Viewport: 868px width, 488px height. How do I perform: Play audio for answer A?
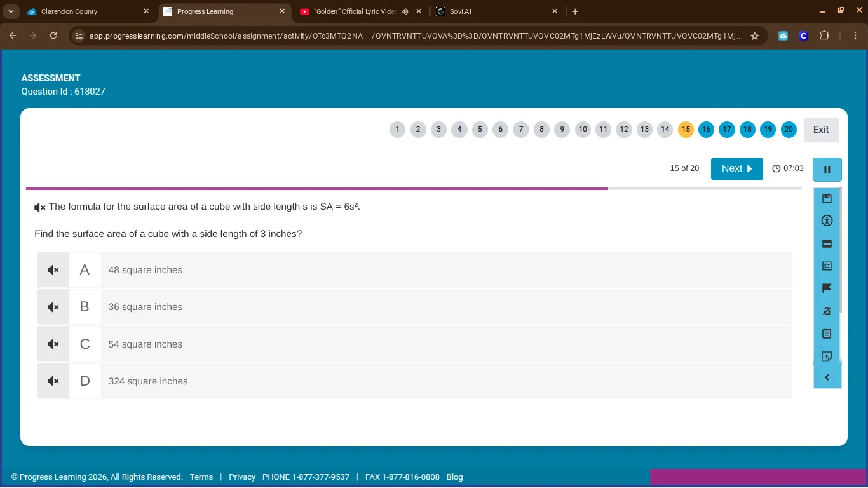(53, 270)
